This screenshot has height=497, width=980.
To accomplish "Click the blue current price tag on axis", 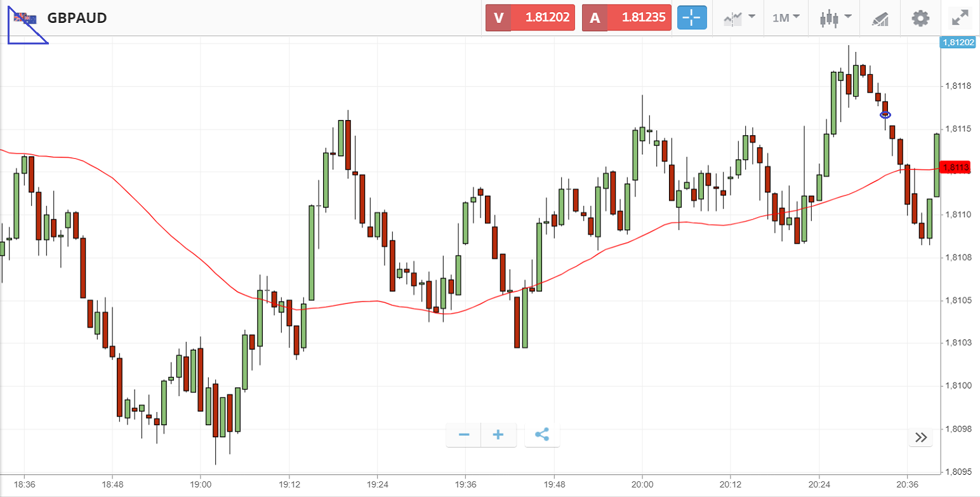I will (957, 43).
